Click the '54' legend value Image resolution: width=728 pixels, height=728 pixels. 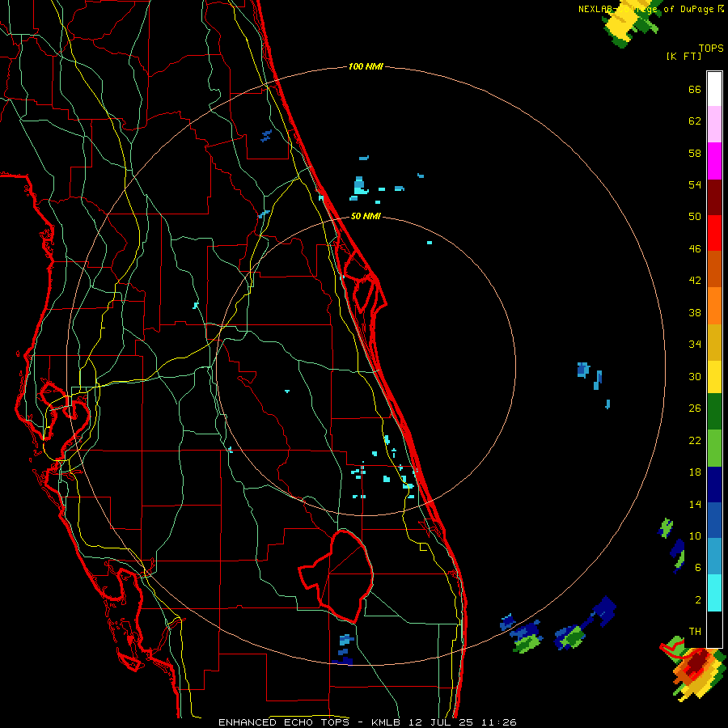695,184
